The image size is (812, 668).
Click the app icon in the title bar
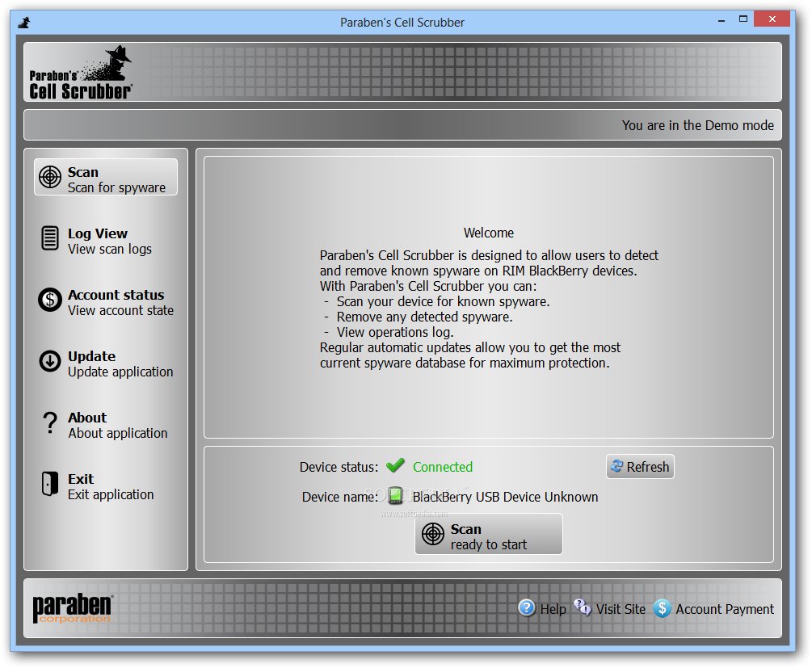[x=23, y=23]
